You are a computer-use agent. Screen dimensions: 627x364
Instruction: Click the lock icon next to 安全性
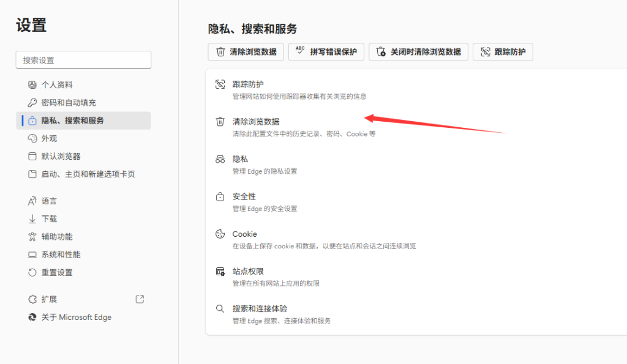(220, 197)
